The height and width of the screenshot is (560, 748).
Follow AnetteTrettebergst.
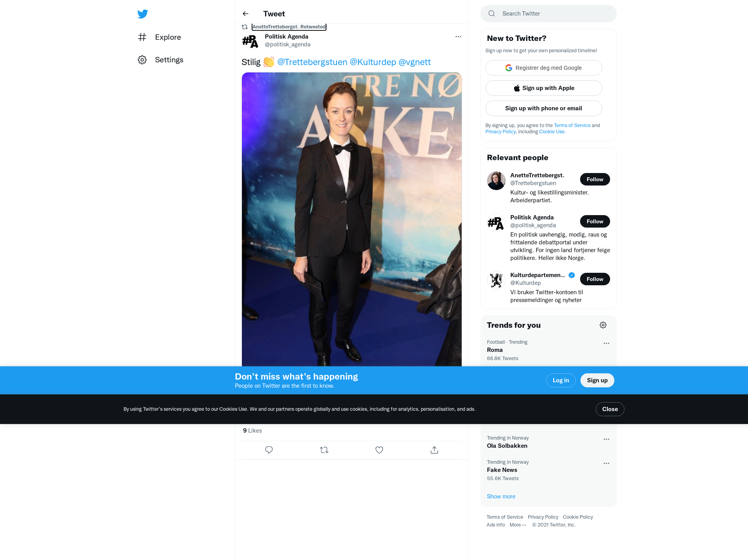(595, 179)
